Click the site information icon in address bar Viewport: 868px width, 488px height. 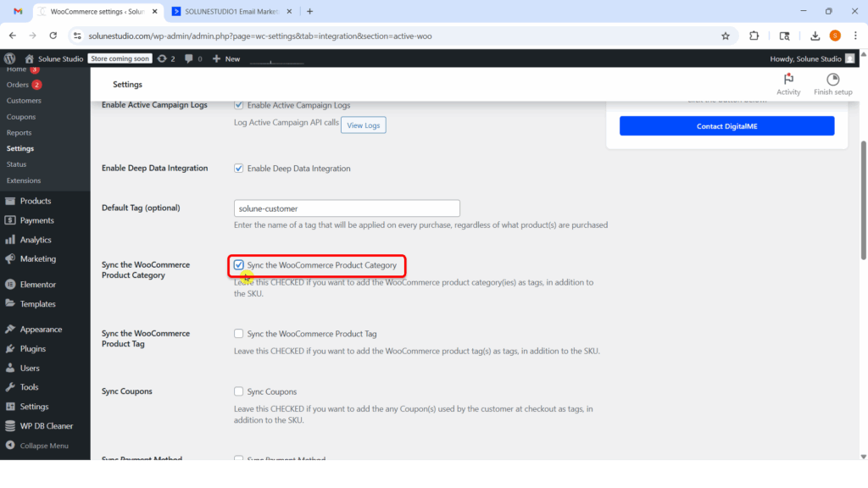tap(77, 36)
